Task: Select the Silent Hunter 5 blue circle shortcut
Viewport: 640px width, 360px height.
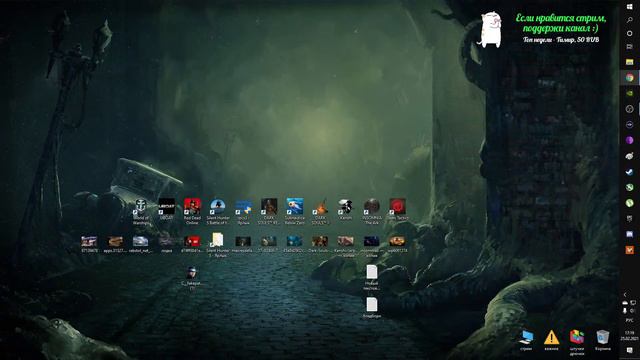Action: [218, 211]
